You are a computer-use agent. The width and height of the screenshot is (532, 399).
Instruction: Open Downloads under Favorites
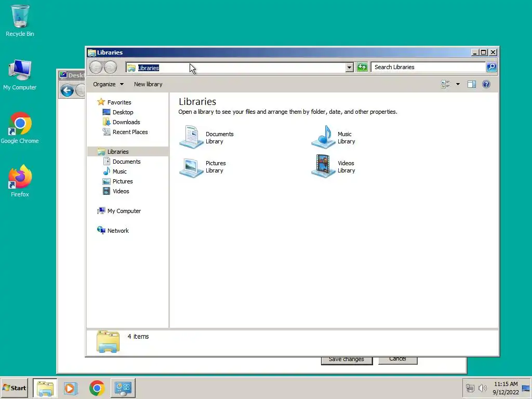(126, 122)
